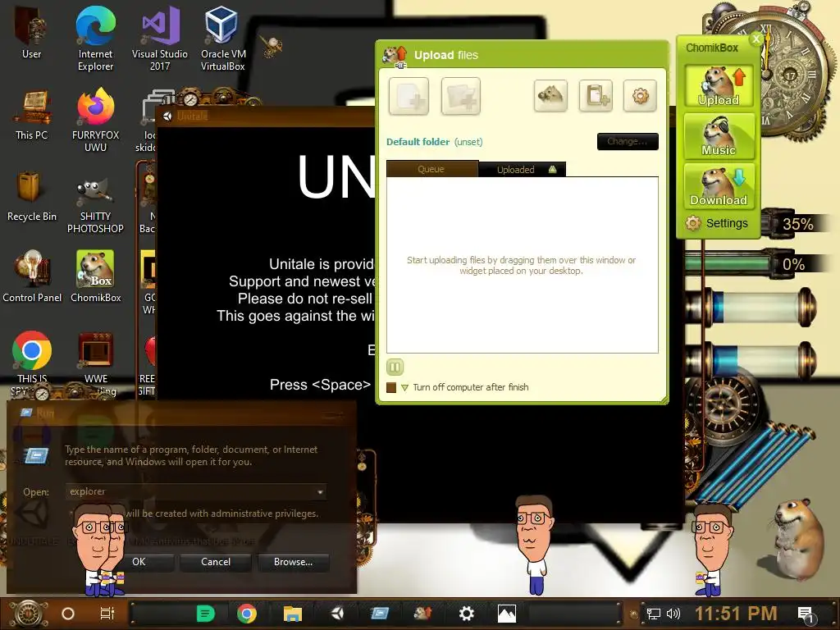The image size is (840, 630).
Task: Expand the Open dropdown arrow in Run dialog
Action: tap(320, 492)
